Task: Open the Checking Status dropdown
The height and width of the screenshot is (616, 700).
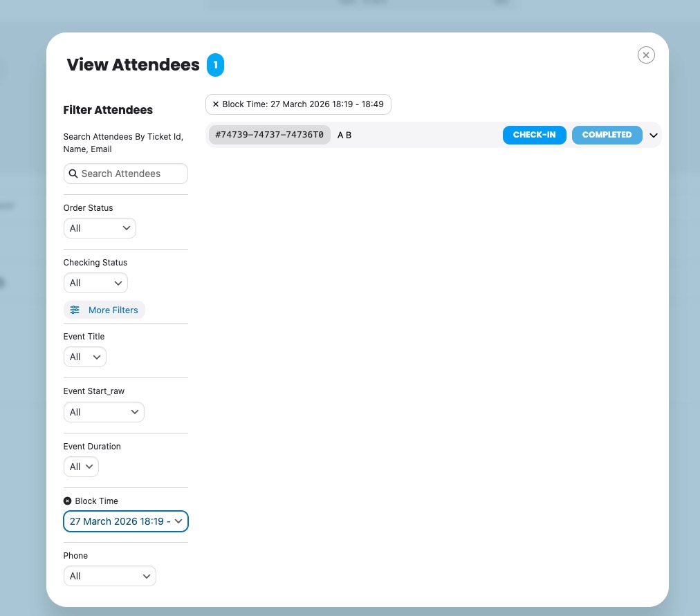Action: click(x=95, y=283)
